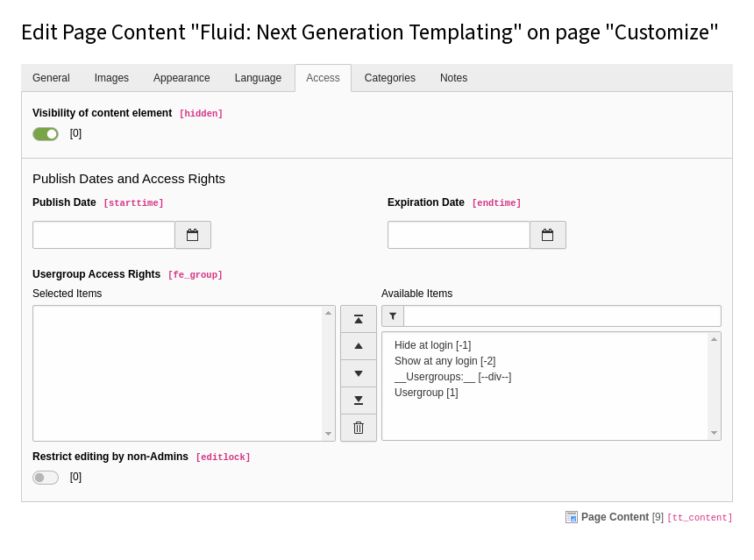This screenshot has height=560, width=754.
Task: Move selected item to bottom
Action: [x=359, y=401]
